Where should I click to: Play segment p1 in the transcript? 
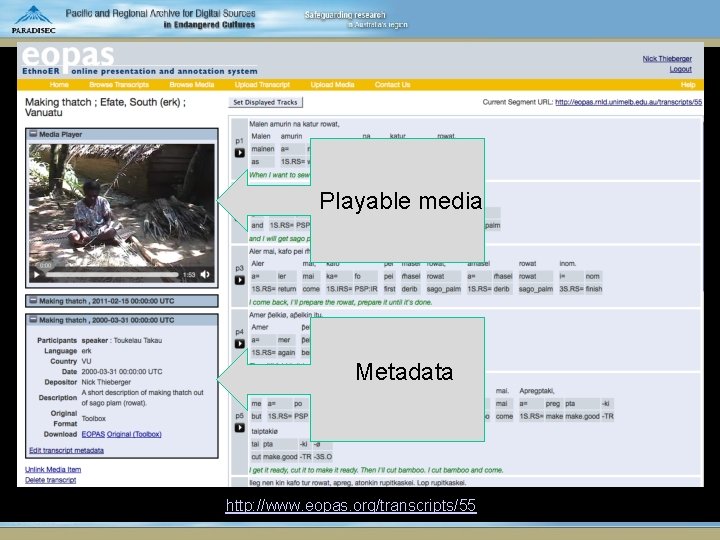point(240,153)
